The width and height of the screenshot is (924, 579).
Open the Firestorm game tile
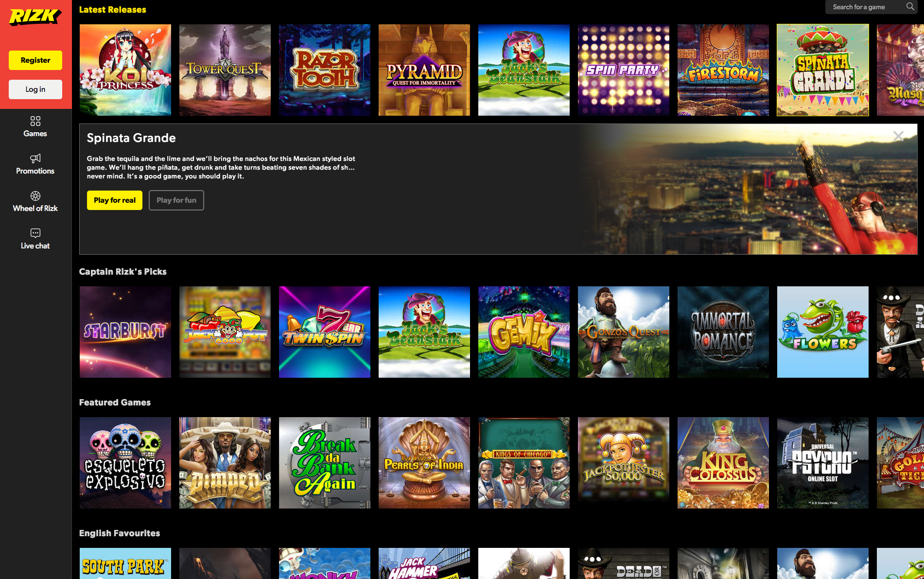[723, 70]
